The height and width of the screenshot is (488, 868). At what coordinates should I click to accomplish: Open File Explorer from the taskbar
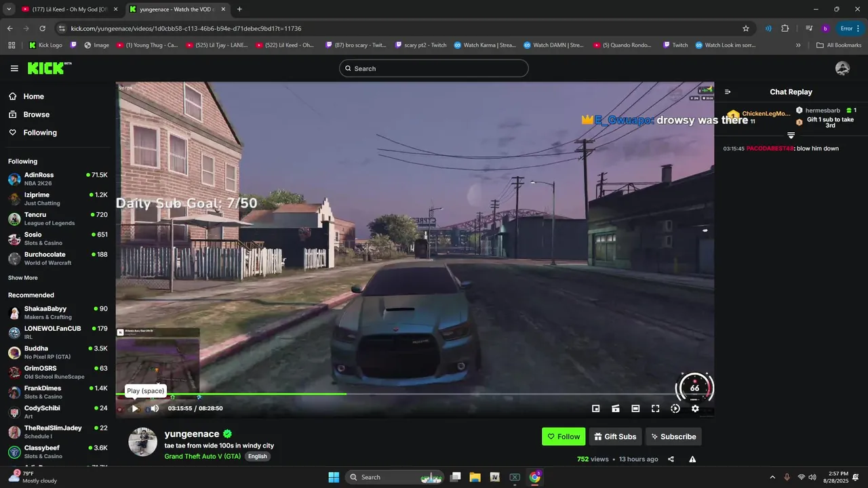(475, 477)
